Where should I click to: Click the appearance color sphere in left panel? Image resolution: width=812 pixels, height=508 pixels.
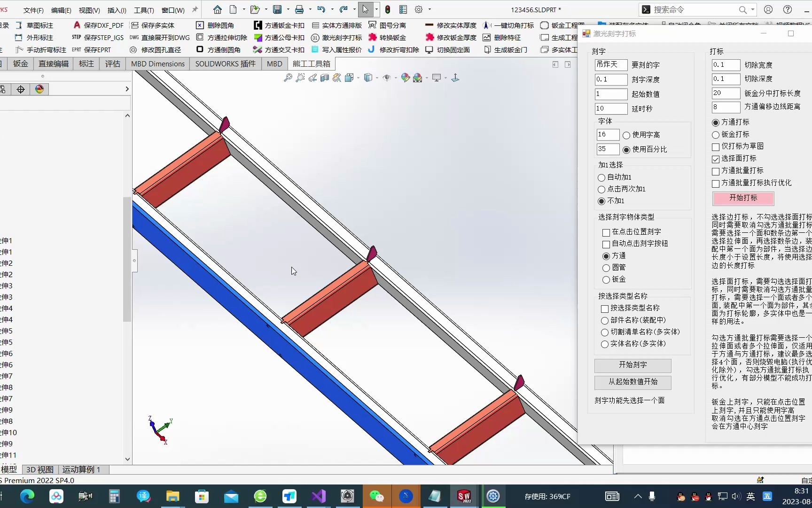pyautogui.click(x=39, y=88)
